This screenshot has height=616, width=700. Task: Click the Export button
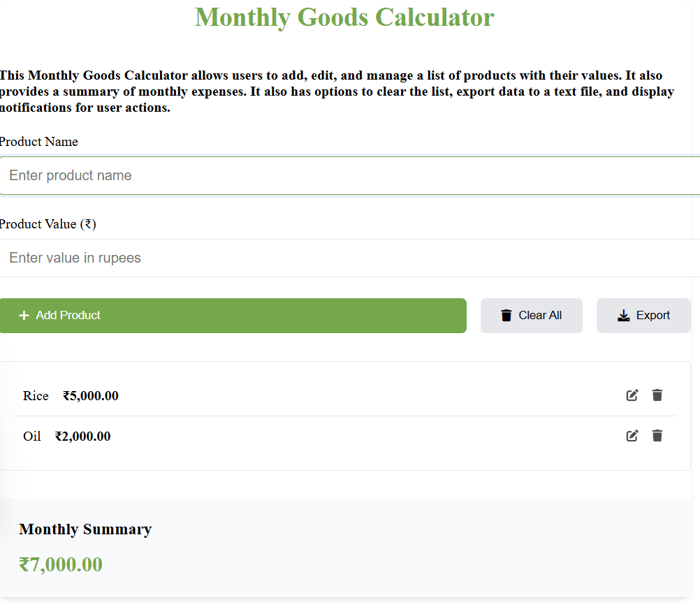(x=643, y=315)
